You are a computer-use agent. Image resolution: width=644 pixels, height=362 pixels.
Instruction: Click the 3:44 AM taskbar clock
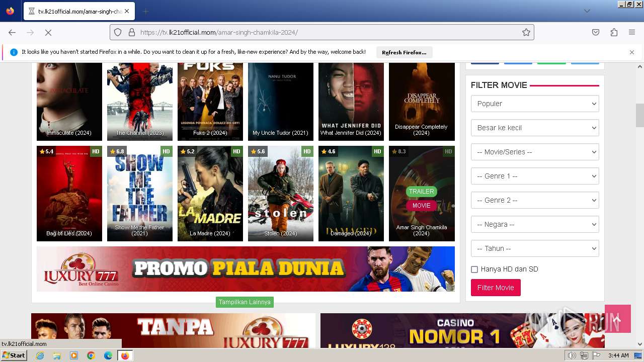618,355
